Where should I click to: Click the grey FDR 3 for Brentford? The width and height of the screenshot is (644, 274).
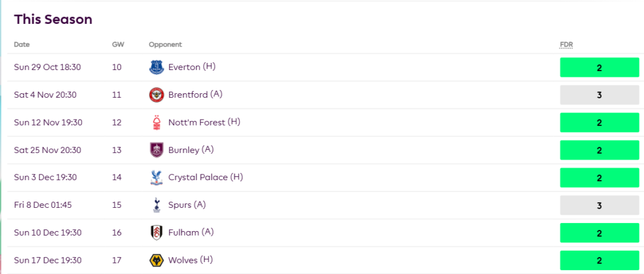(599, 95)
